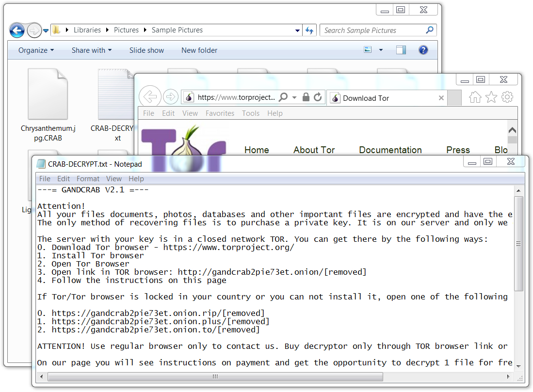The width and height of the screenshot is (533, 392).
Task: Select the Download Tor browser tab
Action: [x=387, y=98]
